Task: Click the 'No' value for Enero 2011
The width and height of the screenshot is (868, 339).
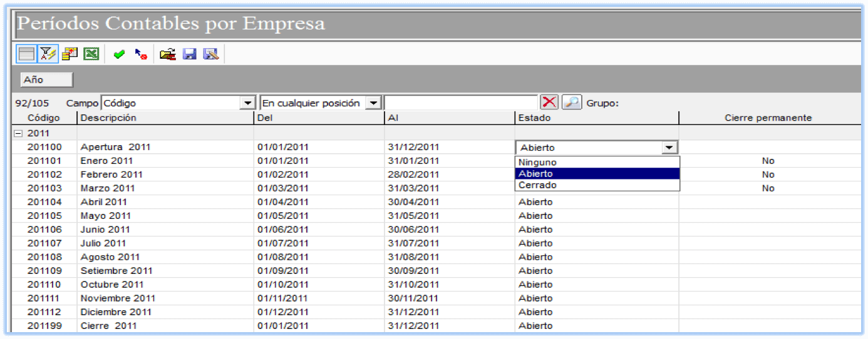Action: [x=768, y=161]
